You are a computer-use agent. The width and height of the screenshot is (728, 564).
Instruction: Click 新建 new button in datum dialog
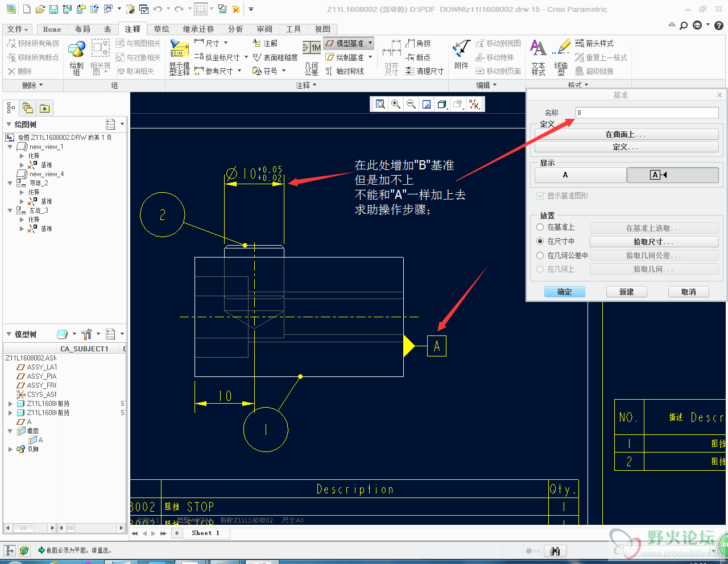[x=627, y=292]
